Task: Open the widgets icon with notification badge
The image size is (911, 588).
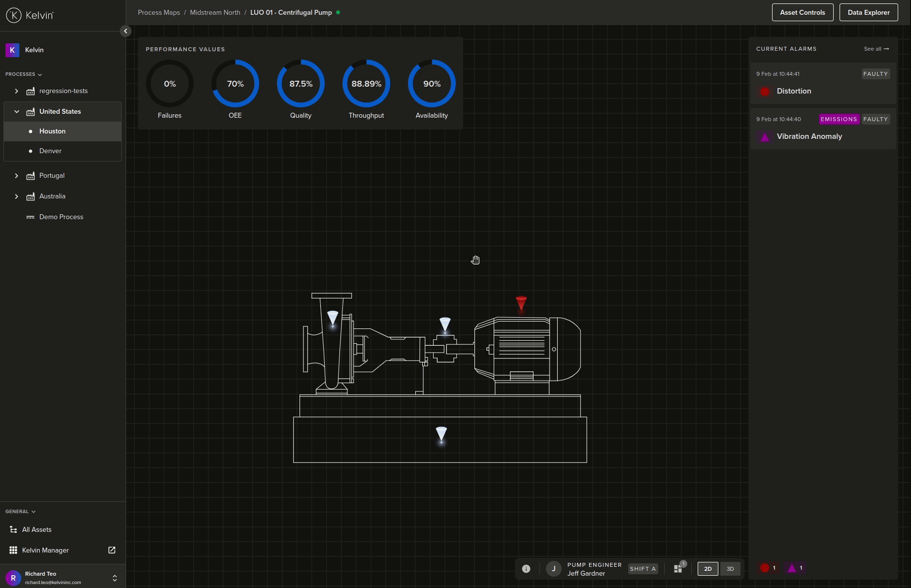Action: click(x=678, y=569)
